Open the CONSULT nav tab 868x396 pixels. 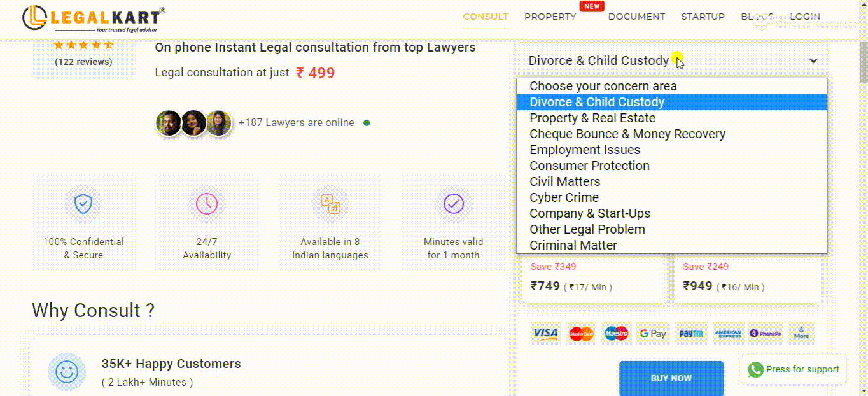pyautogui.click(x=486, y=17)
